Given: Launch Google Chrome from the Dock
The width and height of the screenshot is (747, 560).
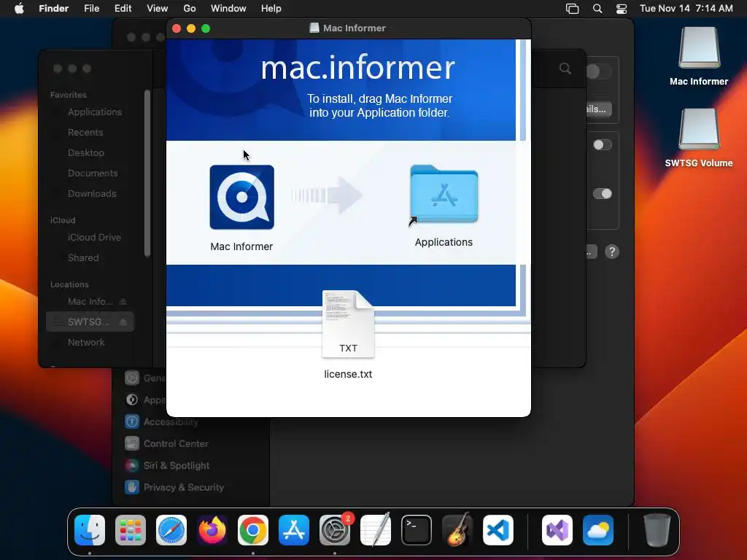Looking at the screenshot, I should 253,530.
